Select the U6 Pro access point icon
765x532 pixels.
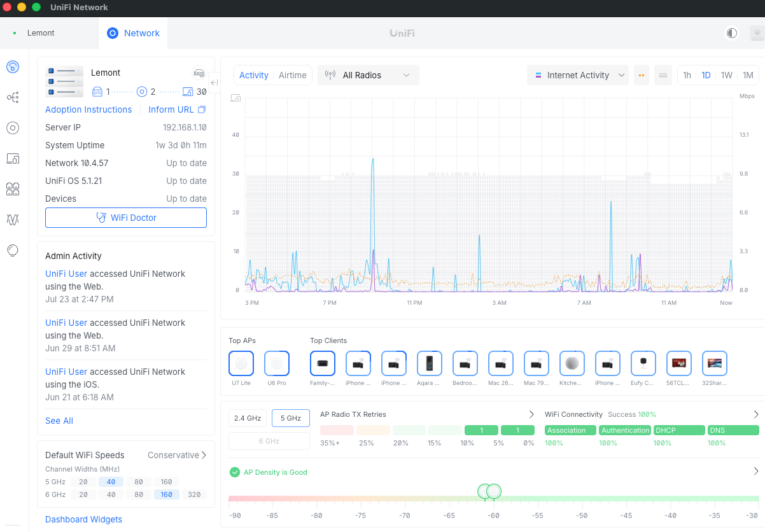[277, 363]
